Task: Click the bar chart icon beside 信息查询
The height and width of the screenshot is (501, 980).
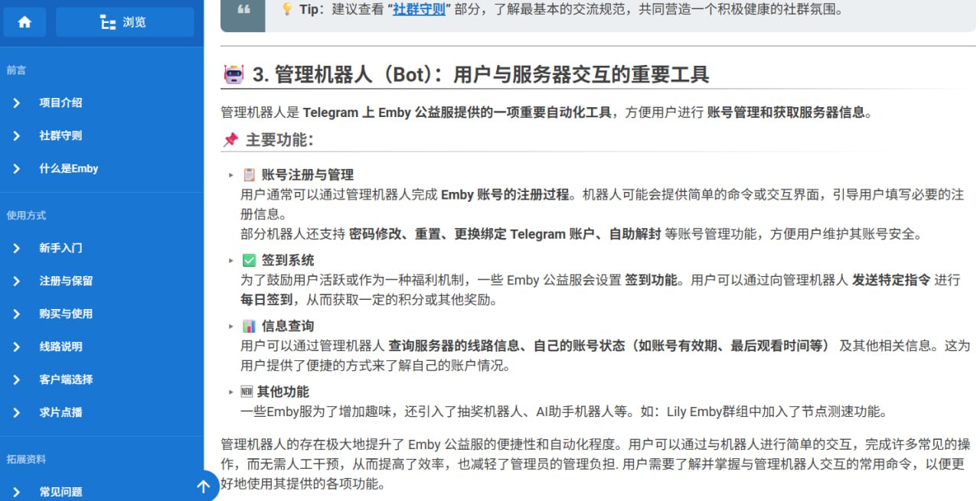Action: pyautogui.click(x=249, y=326)
